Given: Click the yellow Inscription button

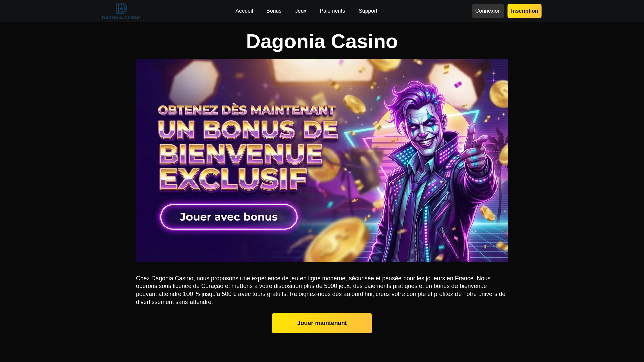Looking at the screenshot, I should [524, 11].
